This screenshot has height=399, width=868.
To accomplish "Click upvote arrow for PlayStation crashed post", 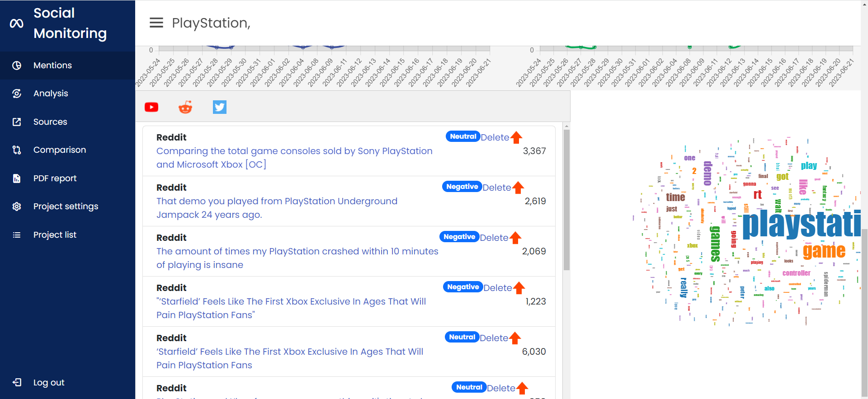I will tap(515, 238).
